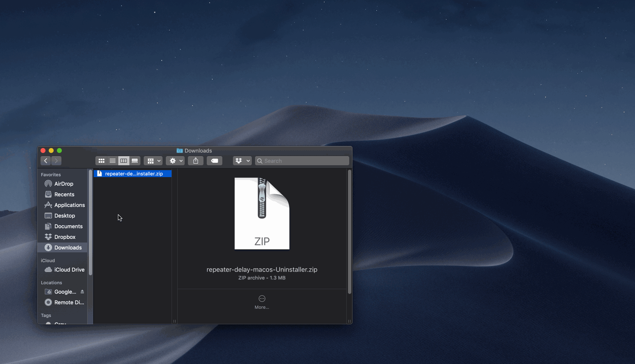Open the Desktop folder in the sidebar
This screenshot has width=635, height=364.
point(63,216)
